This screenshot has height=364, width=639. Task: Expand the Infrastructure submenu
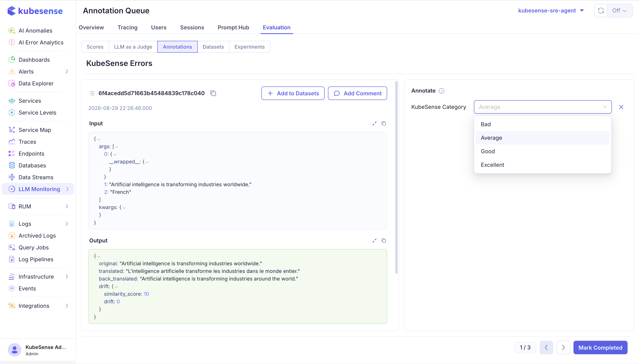coord(67,276)
